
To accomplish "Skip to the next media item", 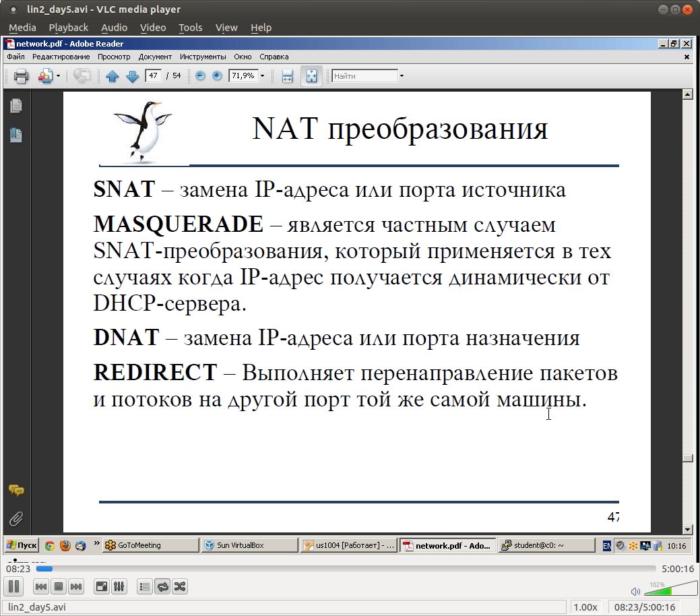I will pos(76,586).
